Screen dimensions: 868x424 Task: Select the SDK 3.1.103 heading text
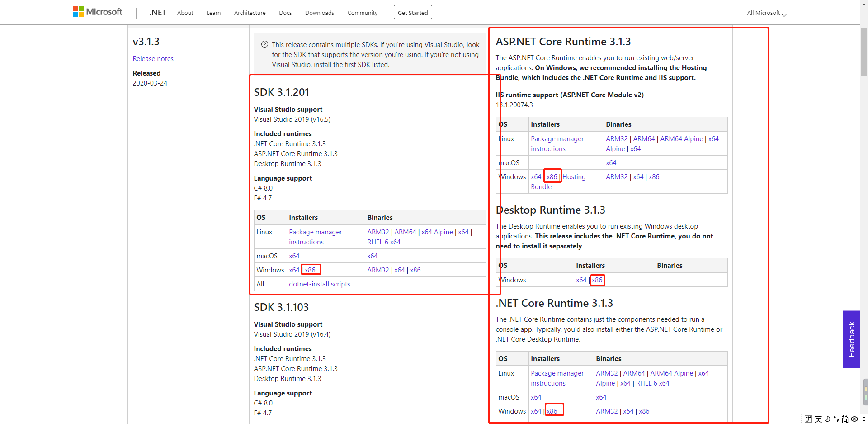point(281,307)
